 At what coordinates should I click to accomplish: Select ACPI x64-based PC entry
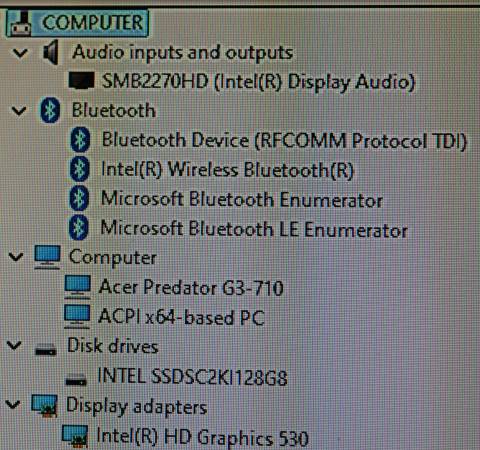pyautogui.click(x=182, y=317)
